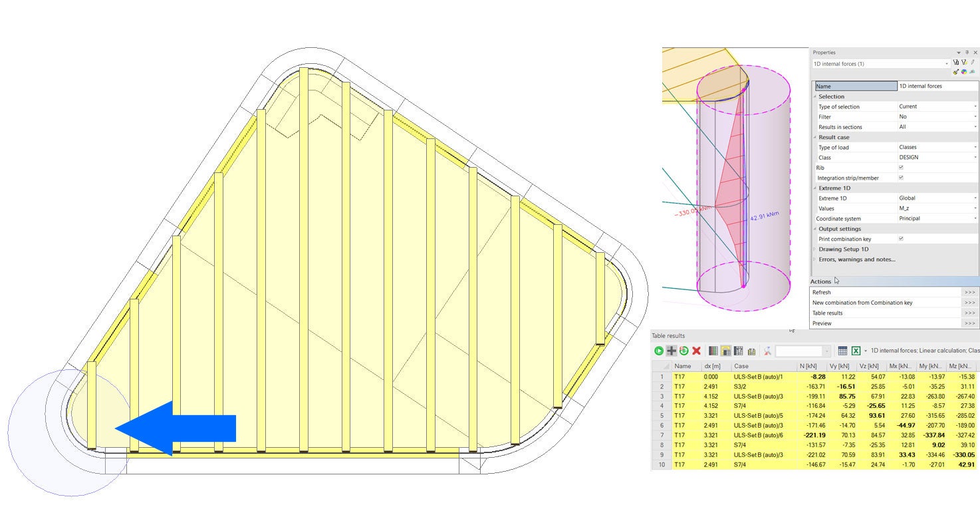Select the Name row in the Properties panel

(854, 85)
